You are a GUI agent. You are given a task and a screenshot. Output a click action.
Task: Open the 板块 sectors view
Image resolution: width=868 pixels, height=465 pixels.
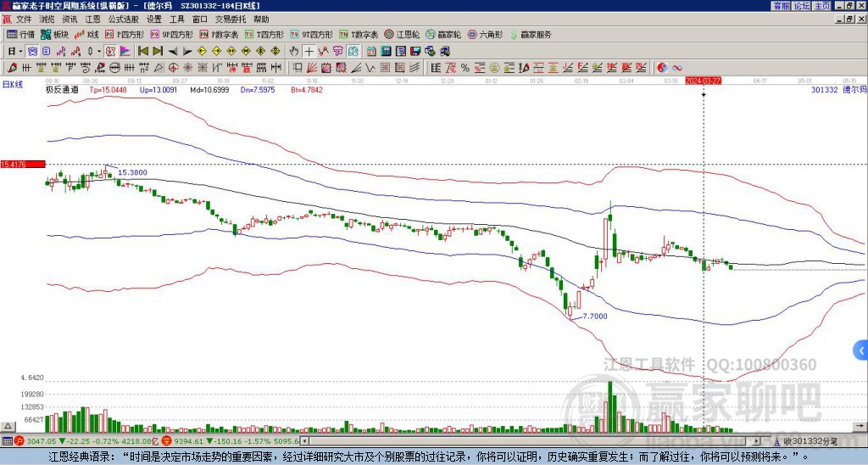coord(54,34)
